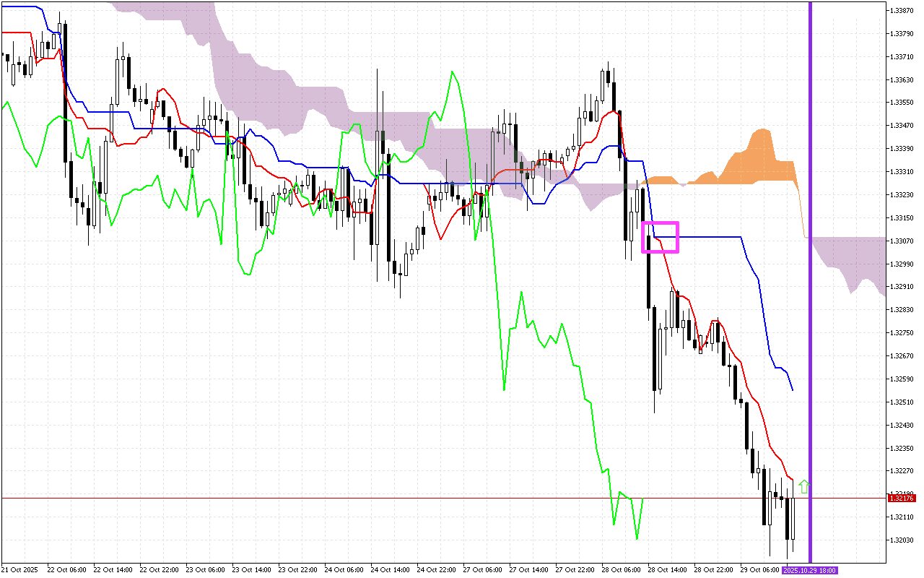Click the red bid price tag 1.32176
The width and height of the screenshot is (924, 578).
902,498
